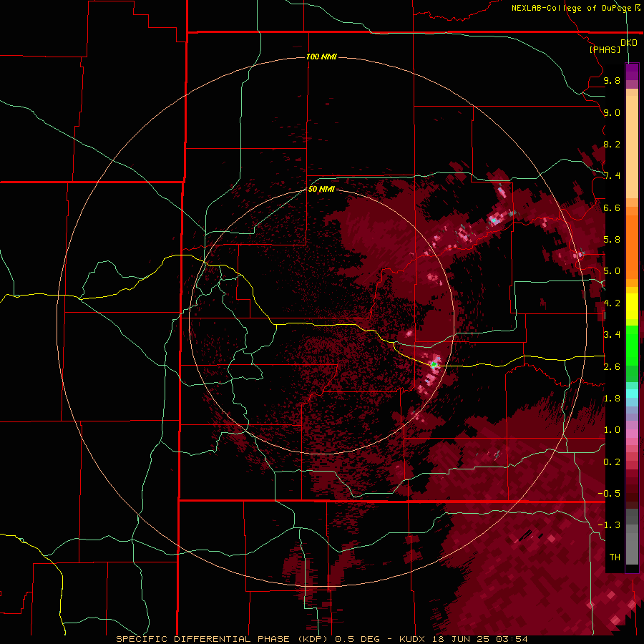
Task: Click the KUDX radar site identifier
Action: [x=413, y=639]
